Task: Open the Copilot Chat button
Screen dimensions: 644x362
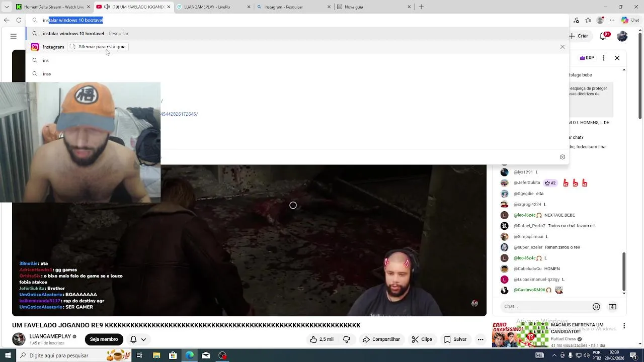Action: (x=630, y=20)
